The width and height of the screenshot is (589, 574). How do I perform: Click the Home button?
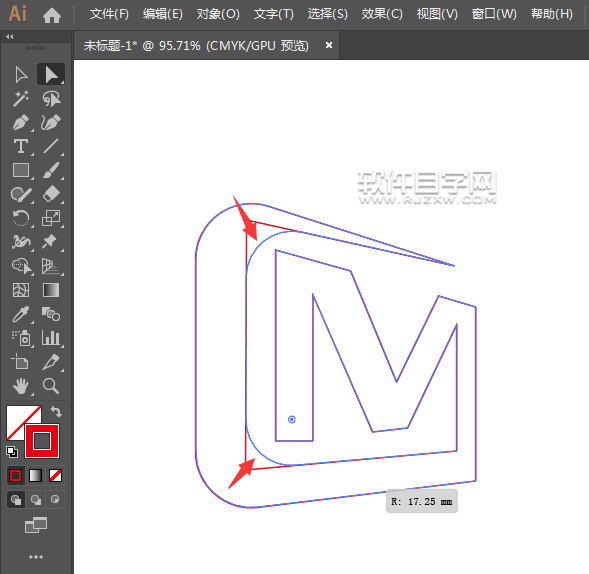tap(52, 15)
